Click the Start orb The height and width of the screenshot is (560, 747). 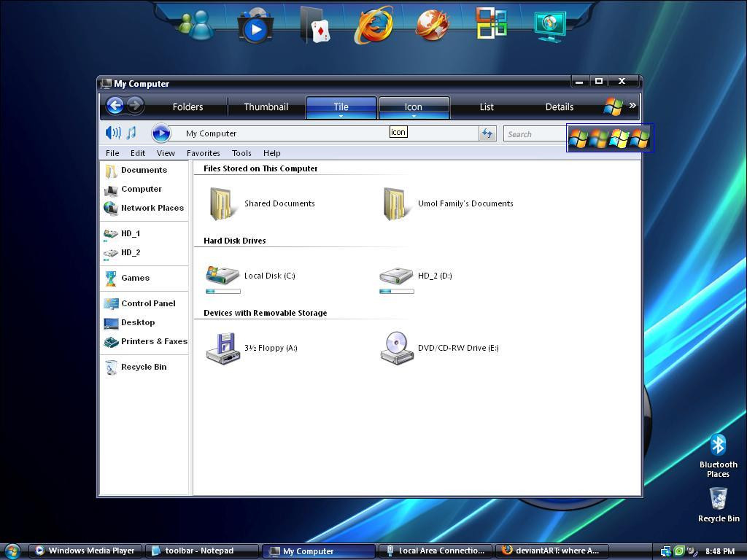tap(12, 551)
